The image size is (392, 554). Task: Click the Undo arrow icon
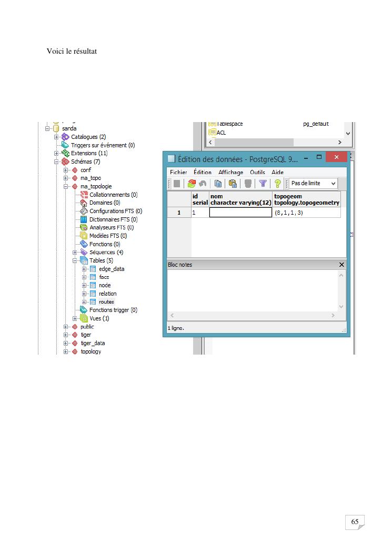(x=203, y=184)
